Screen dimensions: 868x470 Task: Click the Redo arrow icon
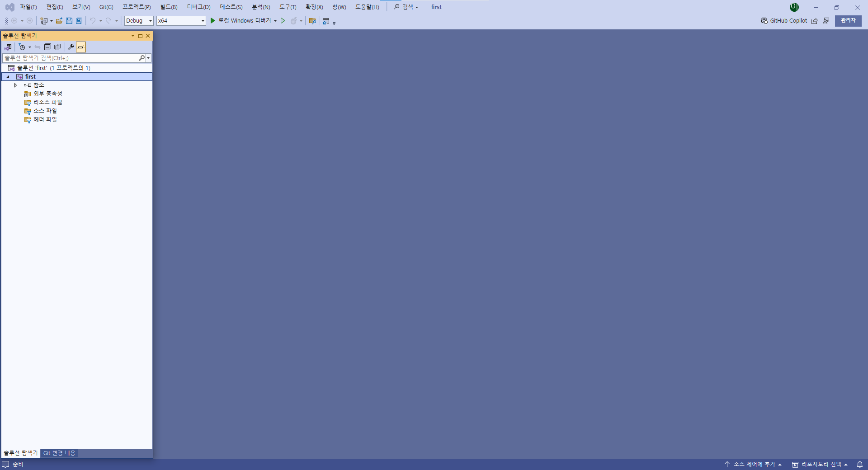coord(108,21)
